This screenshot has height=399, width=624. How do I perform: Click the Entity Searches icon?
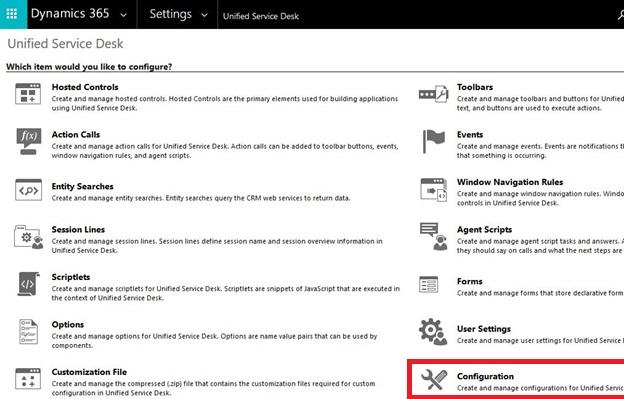pyautogui.click(x=28, y=190)
